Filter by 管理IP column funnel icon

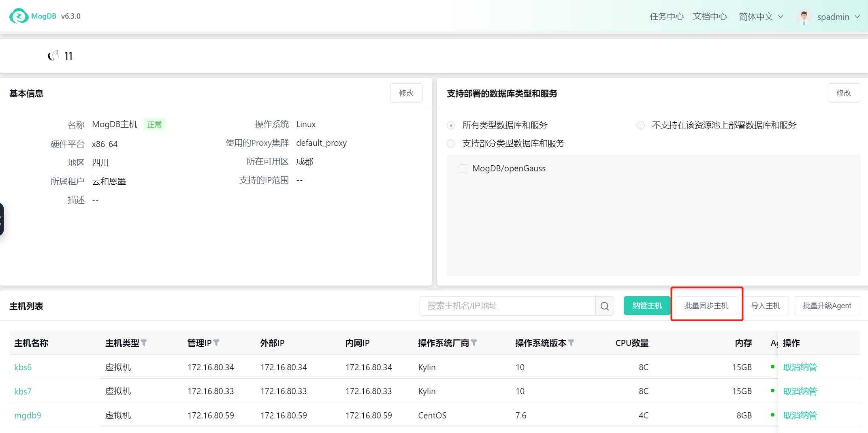click(216, 343)
